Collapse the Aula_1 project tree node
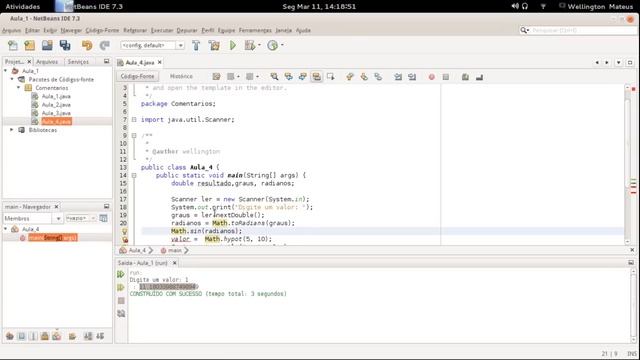 6,71
